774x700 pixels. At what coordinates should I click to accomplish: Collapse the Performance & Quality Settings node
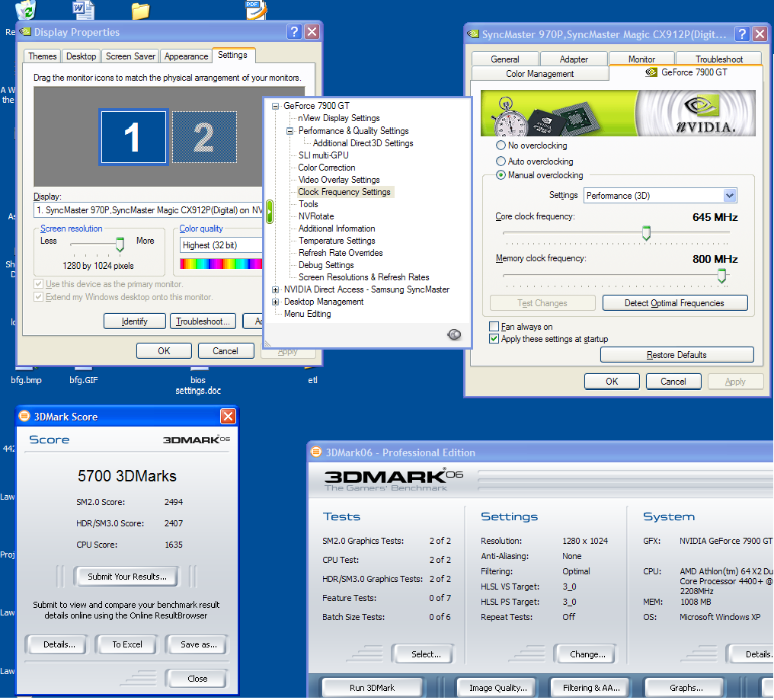290,131
